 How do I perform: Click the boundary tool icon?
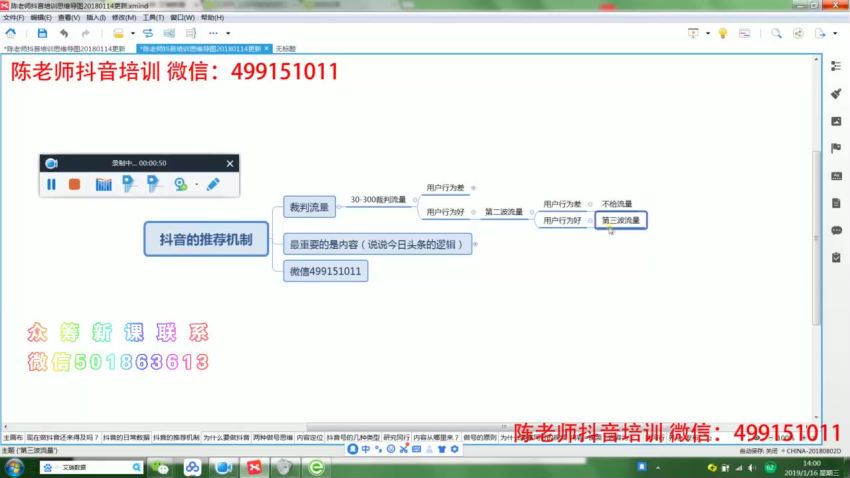[169, 34]
